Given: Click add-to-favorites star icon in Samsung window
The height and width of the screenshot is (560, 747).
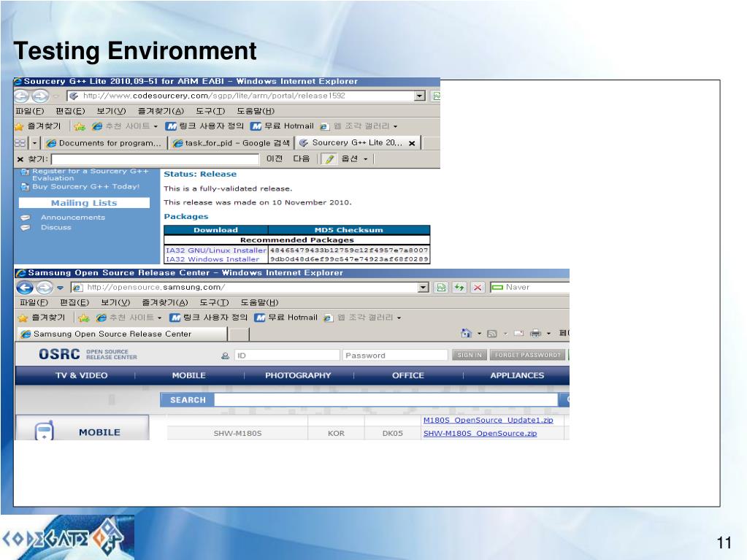Looking at the screenshot, I should [x=83, y=318].
